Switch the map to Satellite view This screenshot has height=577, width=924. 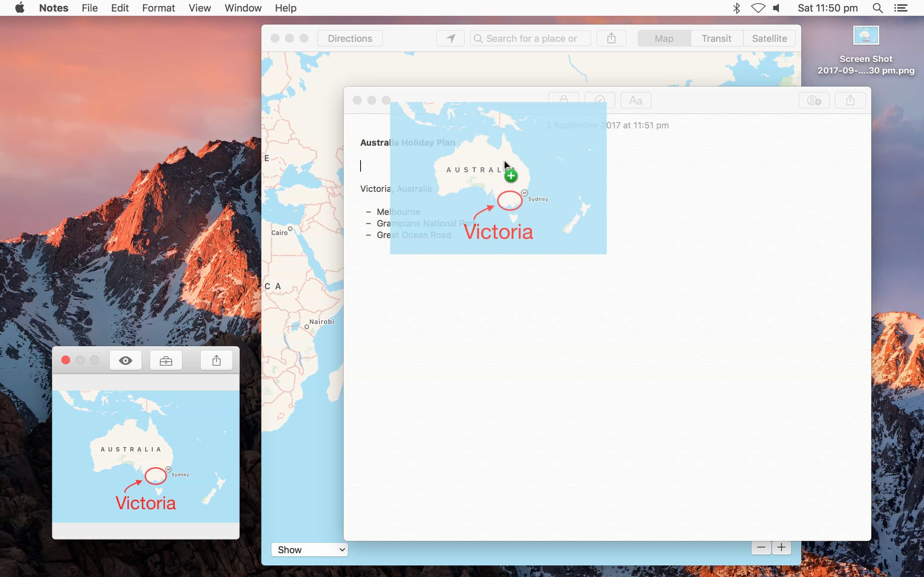coord(770,38)
